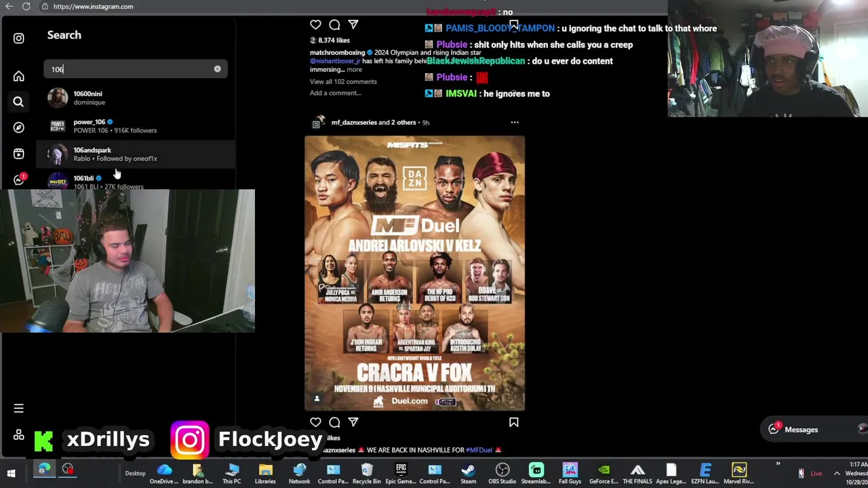This screenshot has height=488, width=868.
Task: Open Fall Guys taskbar shortcut
Action: 570,473
